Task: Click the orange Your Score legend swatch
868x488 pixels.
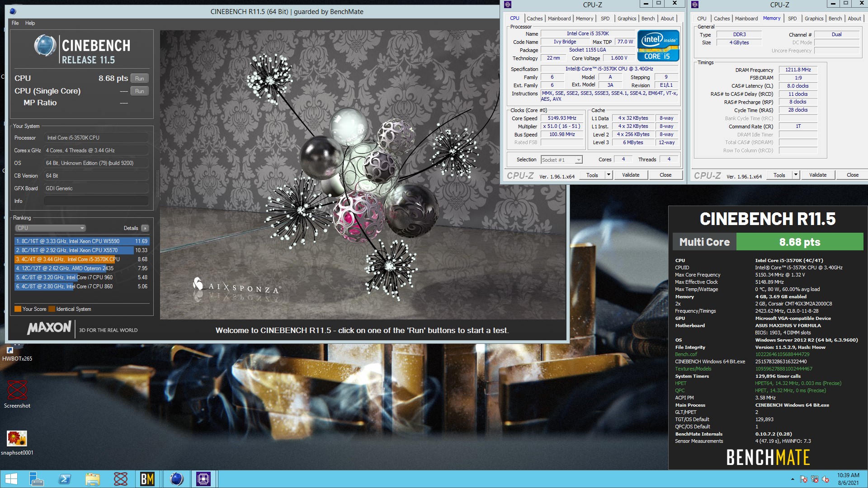Action: (18, 309)
